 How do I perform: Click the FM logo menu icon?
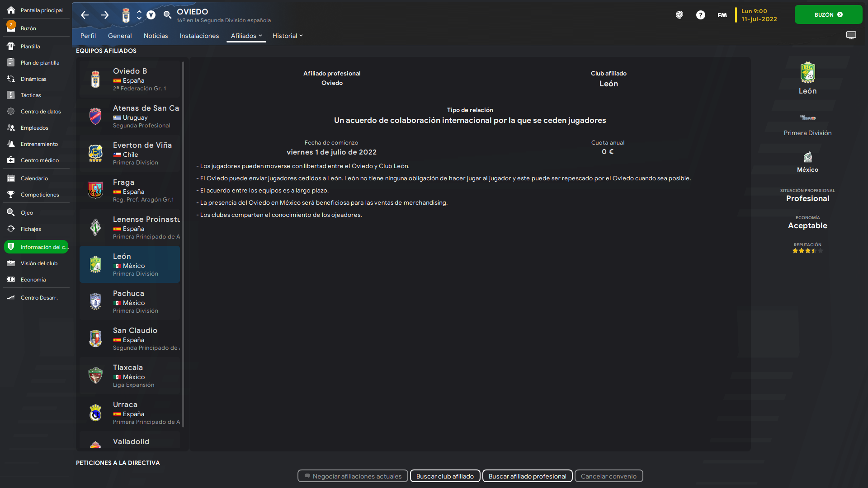(x=722, y=15)
